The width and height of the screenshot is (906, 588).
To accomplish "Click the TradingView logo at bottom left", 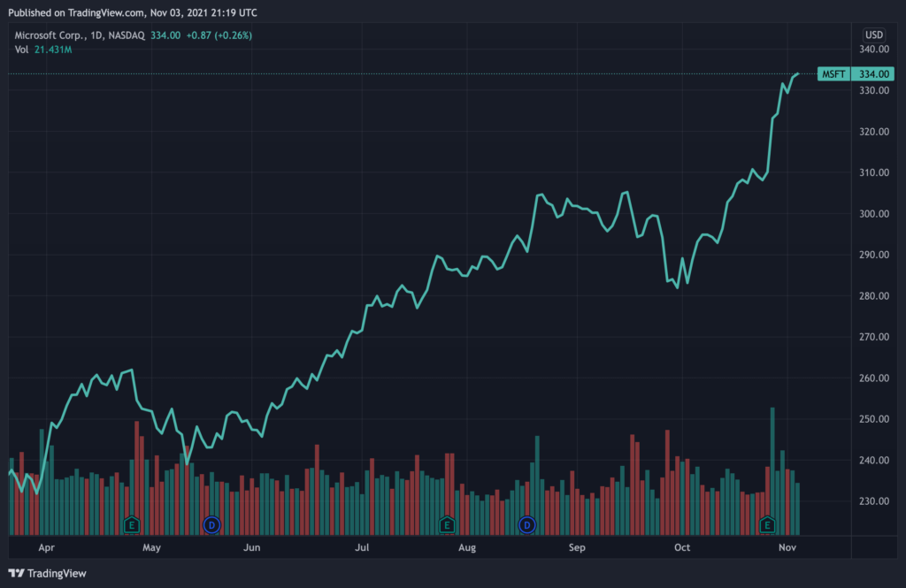I will [x=48, y=573].
